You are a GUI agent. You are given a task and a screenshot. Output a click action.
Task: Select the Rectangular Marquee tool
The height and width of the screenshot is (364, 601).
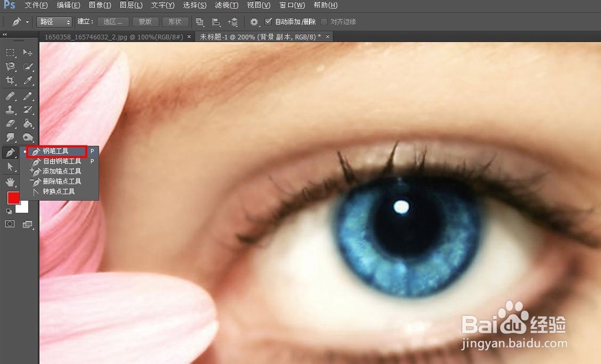click(10, 53)
